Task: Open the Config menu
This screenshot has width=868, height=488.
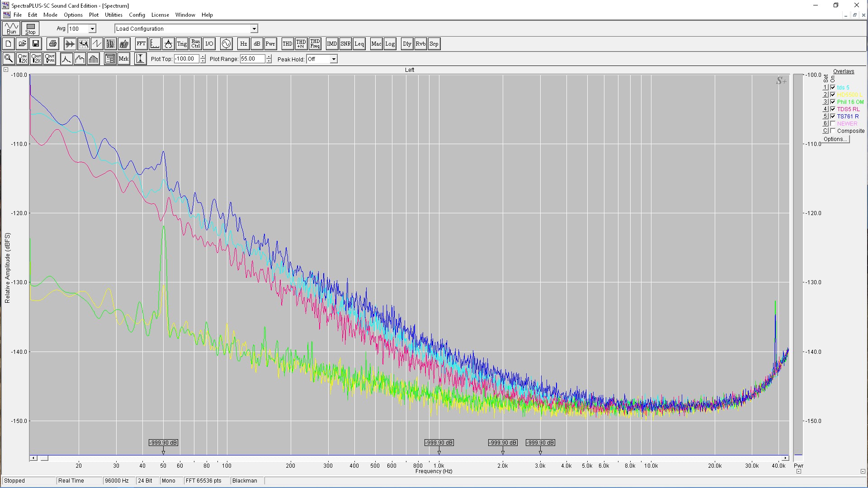Action: tap(137, 15)
